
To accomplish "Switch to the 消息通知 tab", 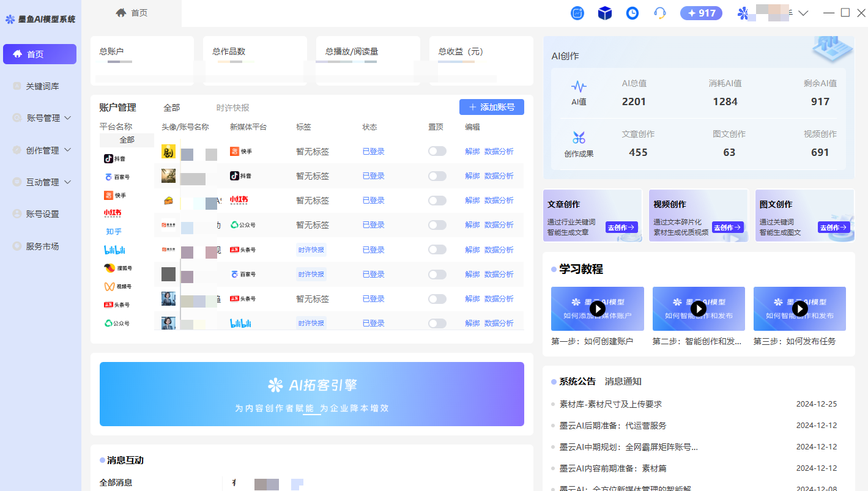I will pos(623,382).
